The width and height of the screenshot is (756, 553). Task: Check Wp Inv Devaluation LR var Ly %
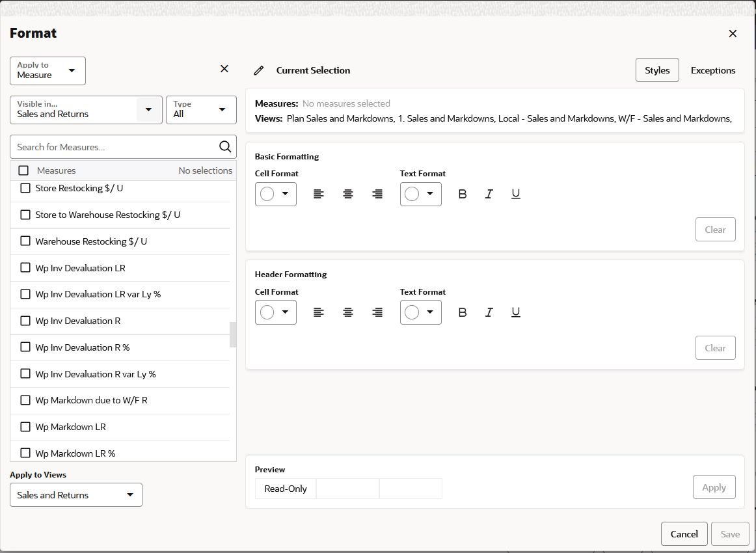pyautogui.click(x=25, y=294)
